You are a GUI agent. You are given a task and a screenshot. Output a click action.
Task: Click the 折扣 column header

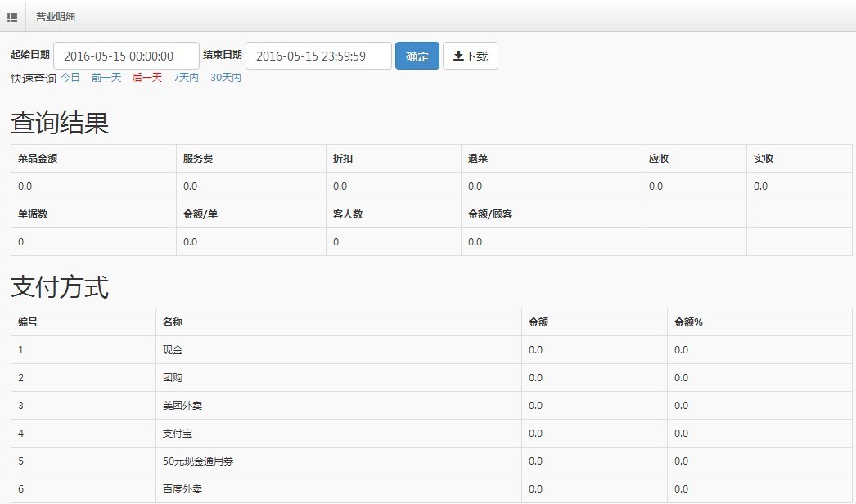pos(343,159)
